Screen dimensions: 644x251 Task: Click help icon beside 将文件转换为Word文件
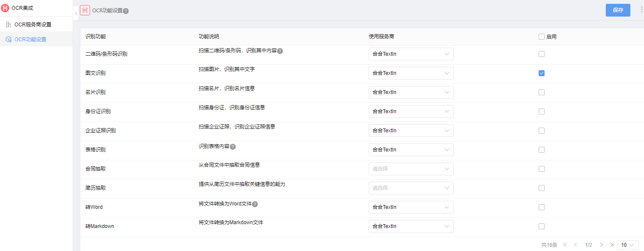click(255, 204)
